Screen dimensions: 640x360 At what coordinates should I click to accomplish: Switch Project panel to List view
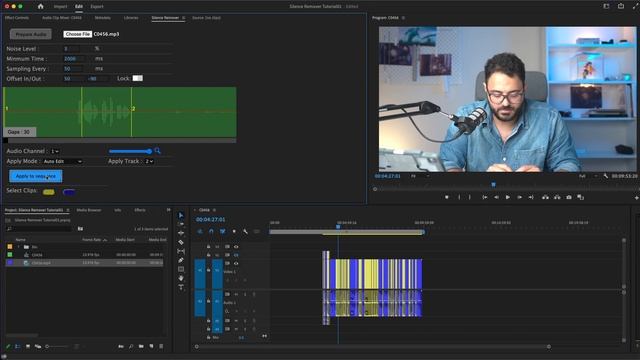pyautogui.click(x=18, y=346)
